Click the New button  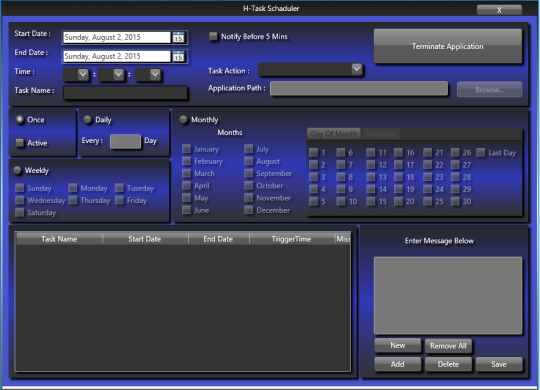pyautogui.click(x=397, y=345)
